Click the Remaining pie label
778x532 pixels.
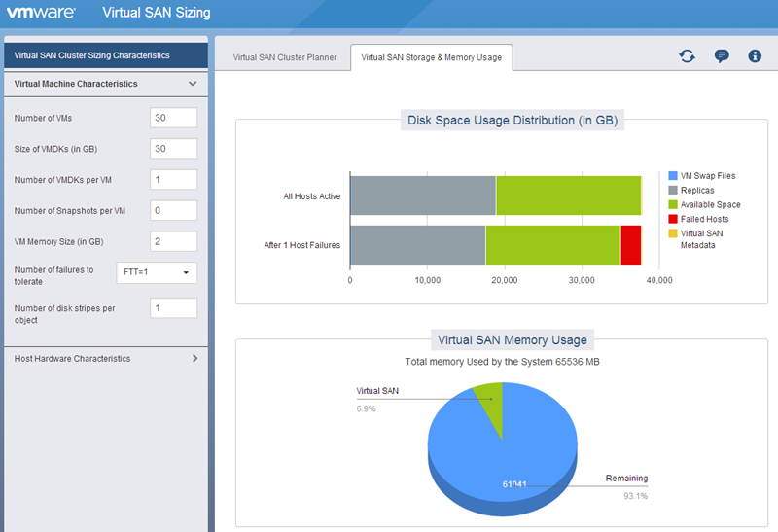click(x=626, y=479)
